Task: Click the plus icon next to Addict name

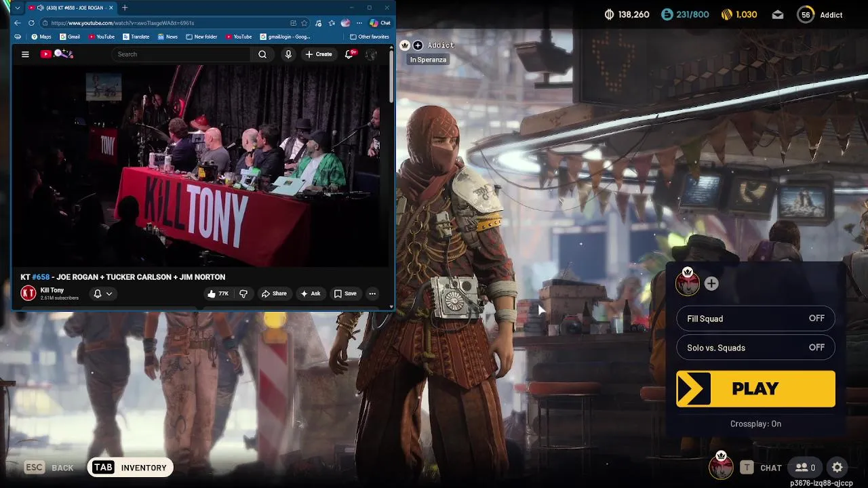Action: [x=418, y=45]
